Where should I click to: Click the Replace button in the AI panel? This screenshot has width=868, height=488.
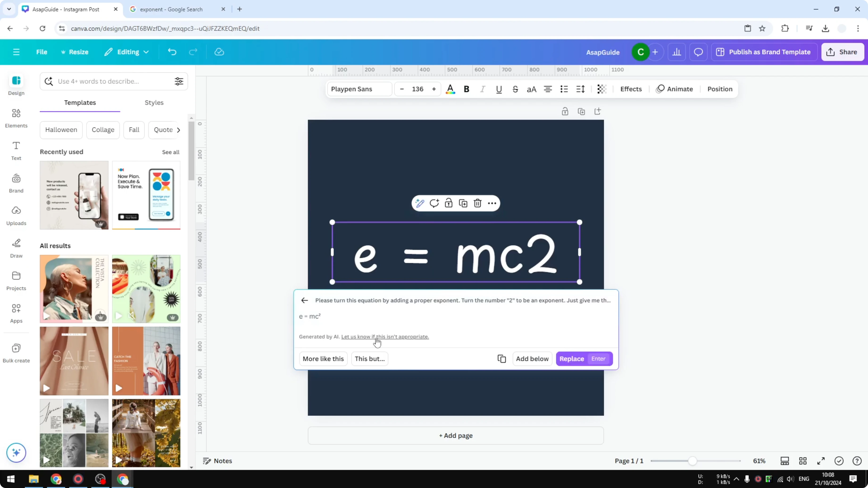572,359
